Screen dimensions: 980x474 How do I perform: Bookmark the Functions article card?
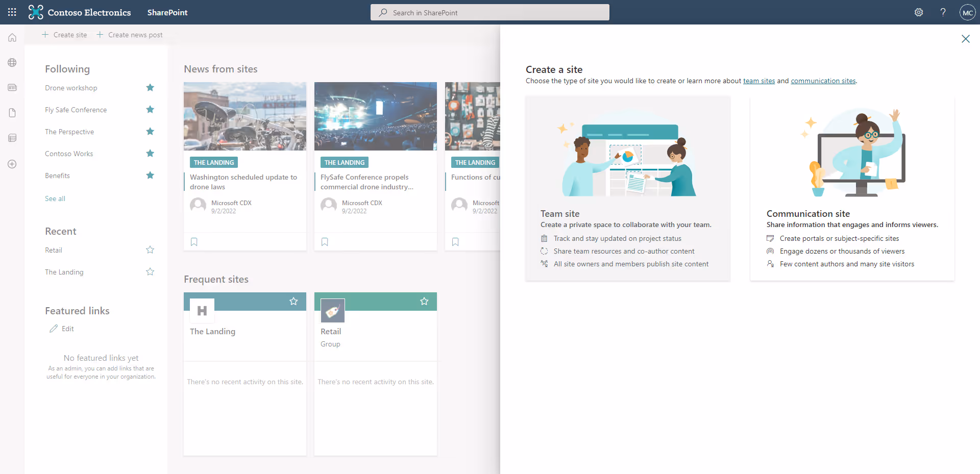click(x=455, y=242)
